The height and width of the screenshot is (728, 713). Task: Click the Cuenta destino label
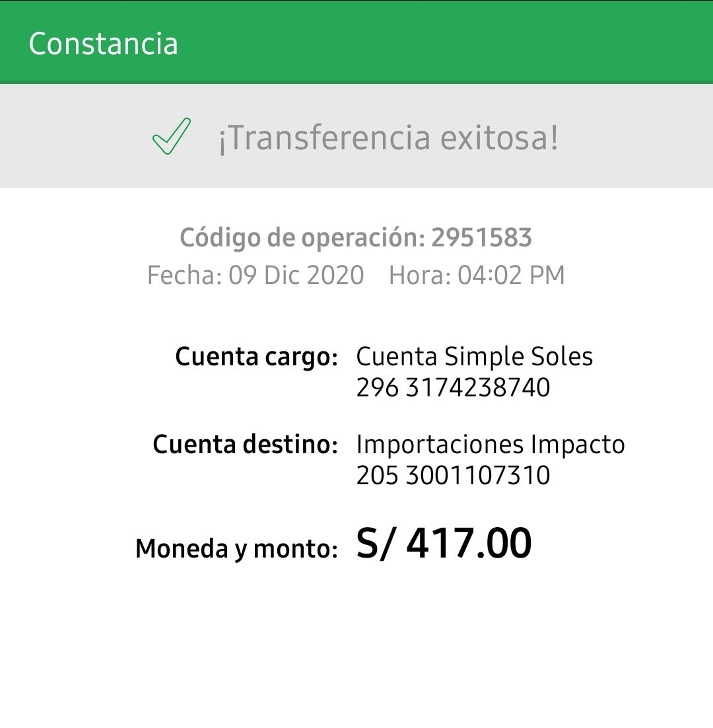click(x=245, y=445)
